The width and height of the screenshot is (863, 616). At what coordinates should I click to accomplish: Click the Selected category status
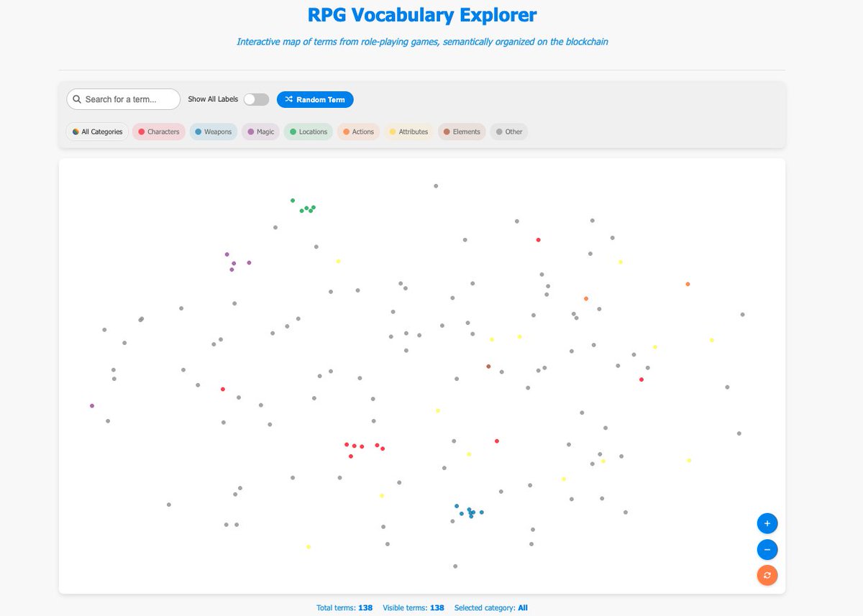click(x=491, y=608)
